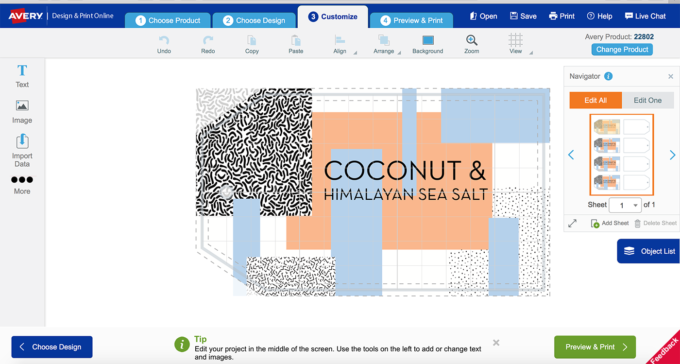Open the Image tool
680x364 pixels.
pyautogui.click(x=22, y=111)
